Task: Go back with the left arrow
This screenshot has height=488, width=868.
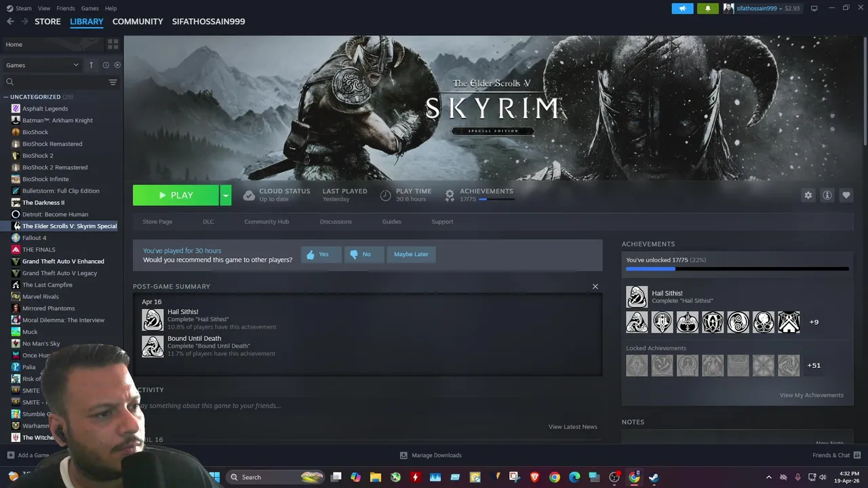Action: pos(10,22)
